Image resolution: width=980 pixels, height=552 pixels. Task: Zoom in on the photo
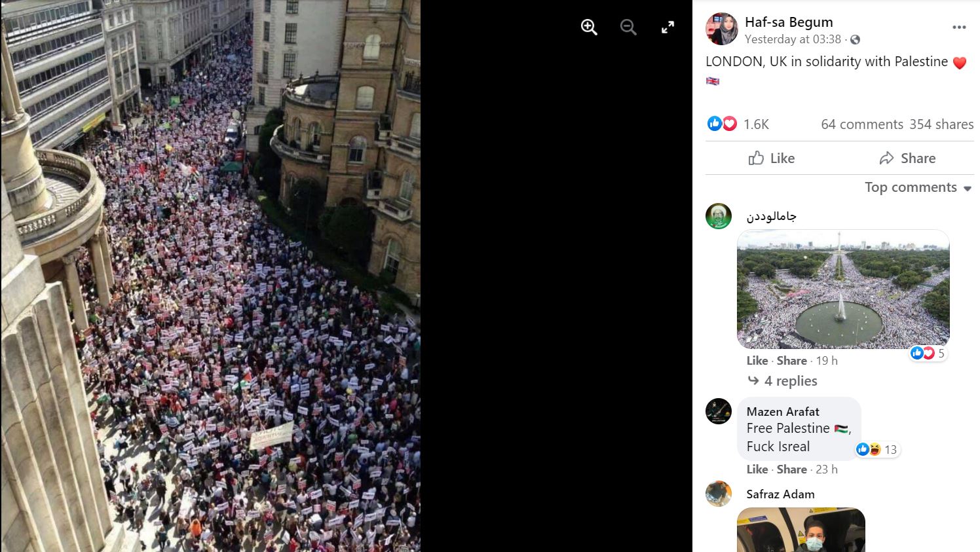(589, 27)
